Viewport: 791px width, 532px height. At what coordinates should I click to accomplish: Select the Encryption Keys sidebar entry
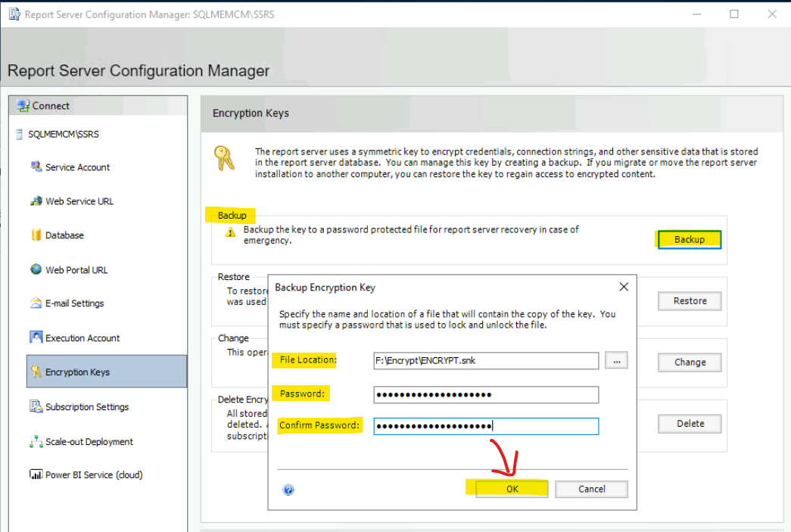tap(77, 371)
